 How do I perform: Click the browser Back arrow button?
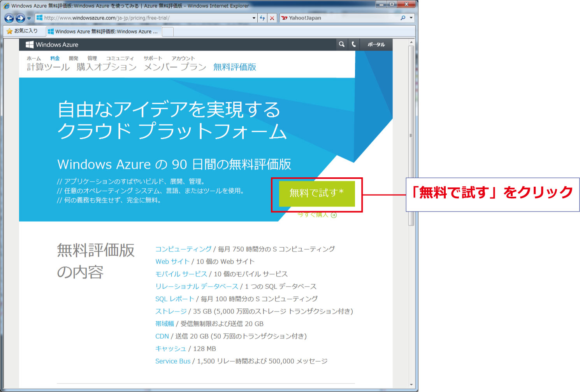[9, 18]
